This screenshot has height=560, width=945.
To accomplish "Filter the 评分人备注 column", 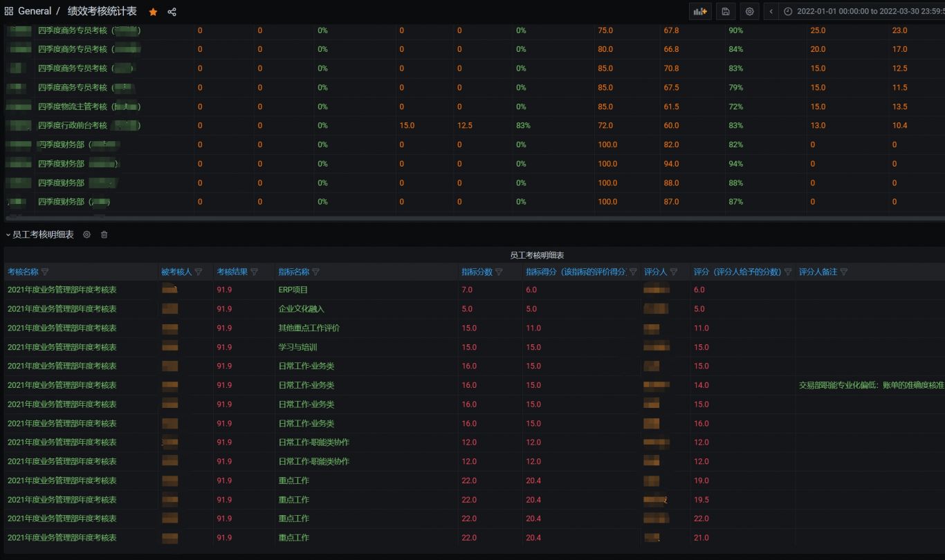I will coord(844,272).
